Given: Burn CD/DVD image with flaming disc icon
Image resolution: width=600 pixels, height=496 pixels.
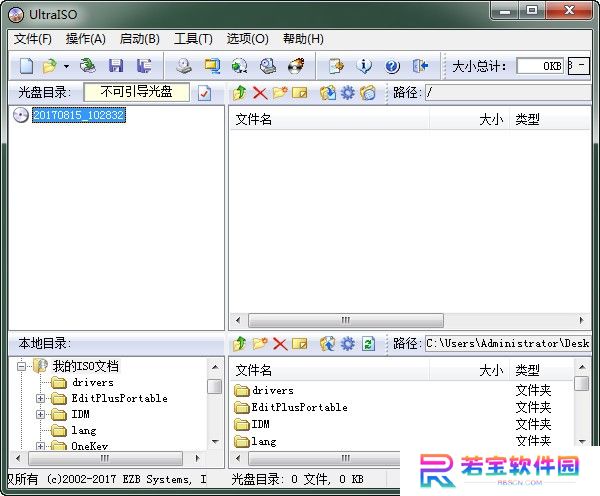Looking at the screenshot, I should point(296,66).
